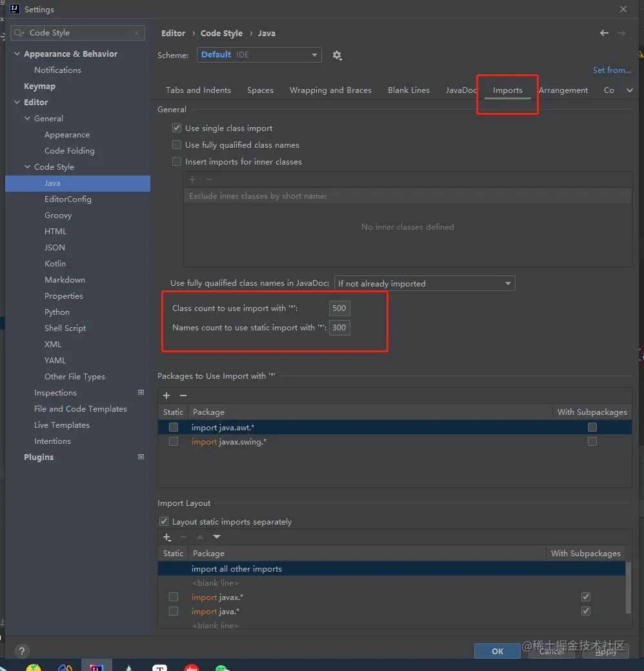Move the selected import layout entry down
Viewport: 644px width, 671px height.
217,537
